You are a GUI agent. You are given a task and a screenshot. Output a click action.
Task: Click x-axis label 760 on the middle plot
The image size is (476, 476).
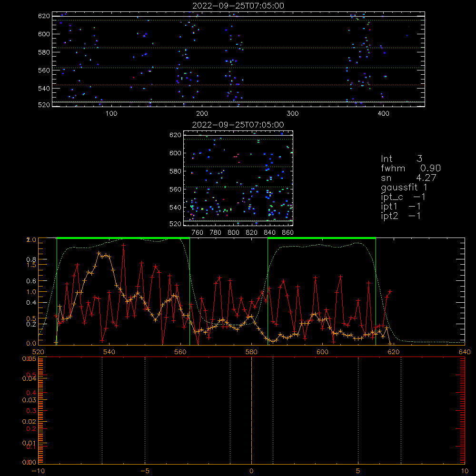tap(198, 233)
